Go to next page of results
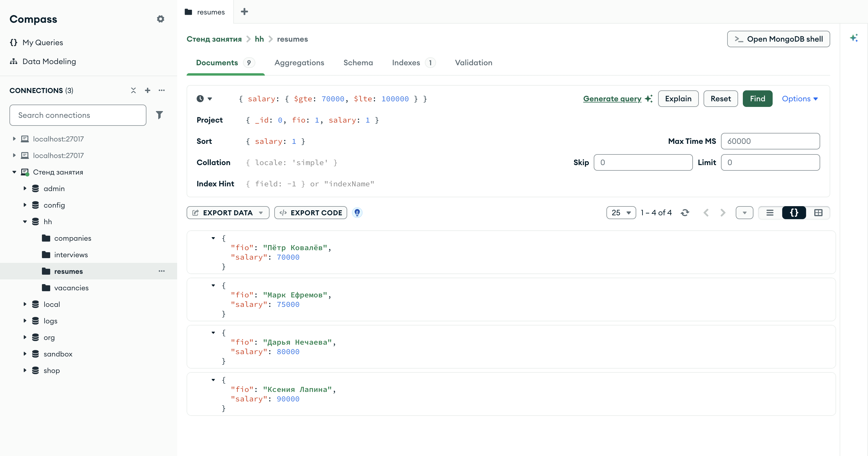The image size is (868, 456). coord(723,213)
